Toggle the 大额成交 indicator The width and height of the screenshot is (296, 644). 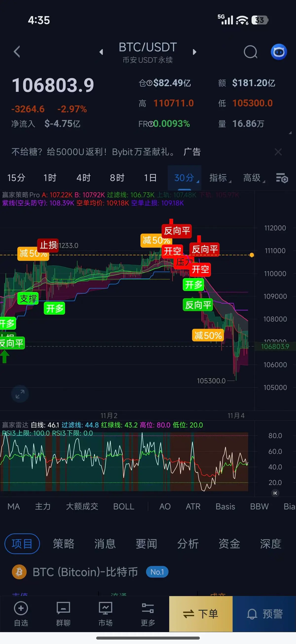pyautogui.click(x=82, y=506)
